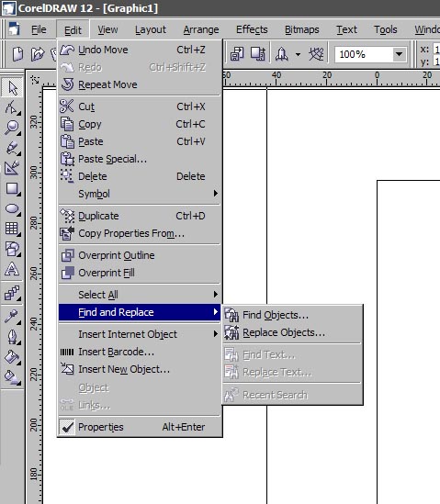Close the Edit menu via its title
The image size is (440, 504).
click(x=73, y=30)
